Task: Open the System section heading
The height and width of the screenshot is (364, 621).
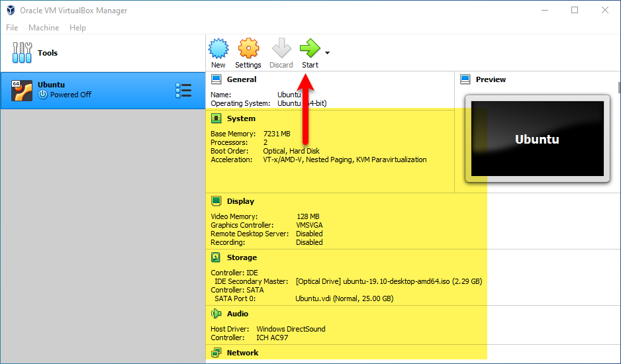Action: point(241,118)
